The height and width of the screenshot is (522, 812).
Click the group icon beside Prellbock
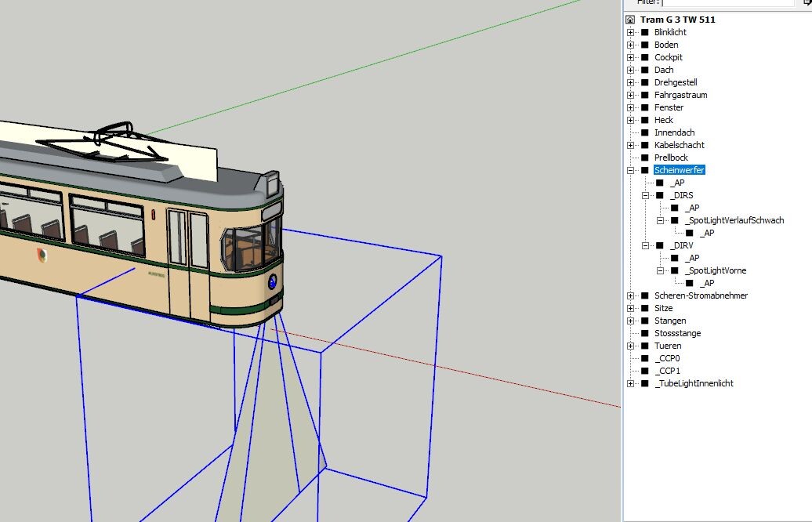coord(645,158)
